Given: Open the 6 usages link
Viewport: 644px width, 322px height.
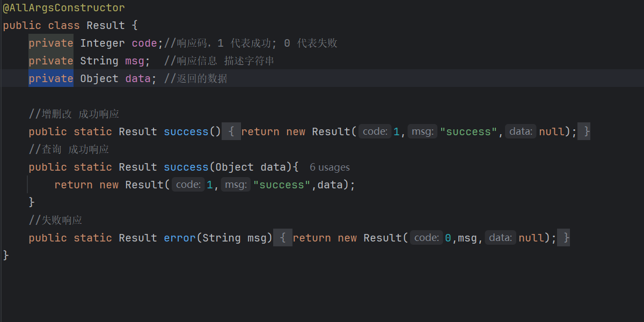Looking at the screenshot, I should coord(330,167).
